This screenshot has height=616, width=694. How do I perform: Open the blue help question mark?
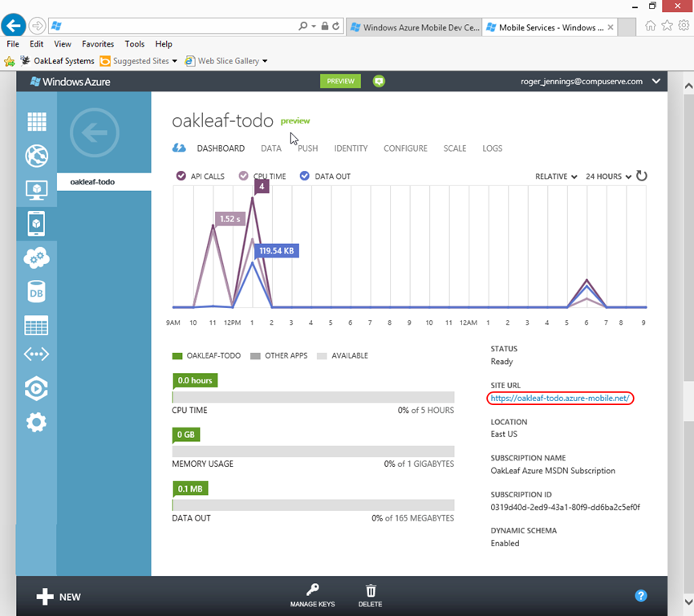click(x=641, y=596)
